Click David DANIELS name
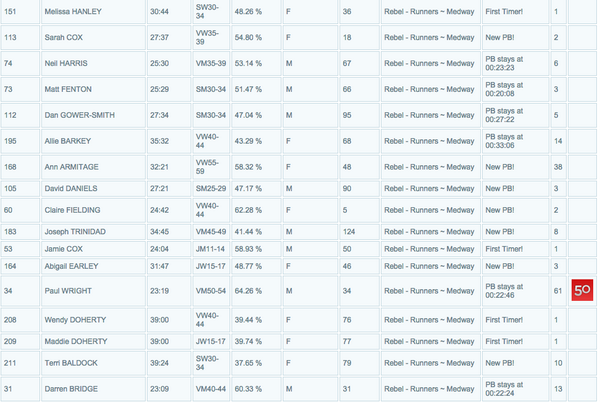Screen dimensions: 600x402 (x=71, y=189)
